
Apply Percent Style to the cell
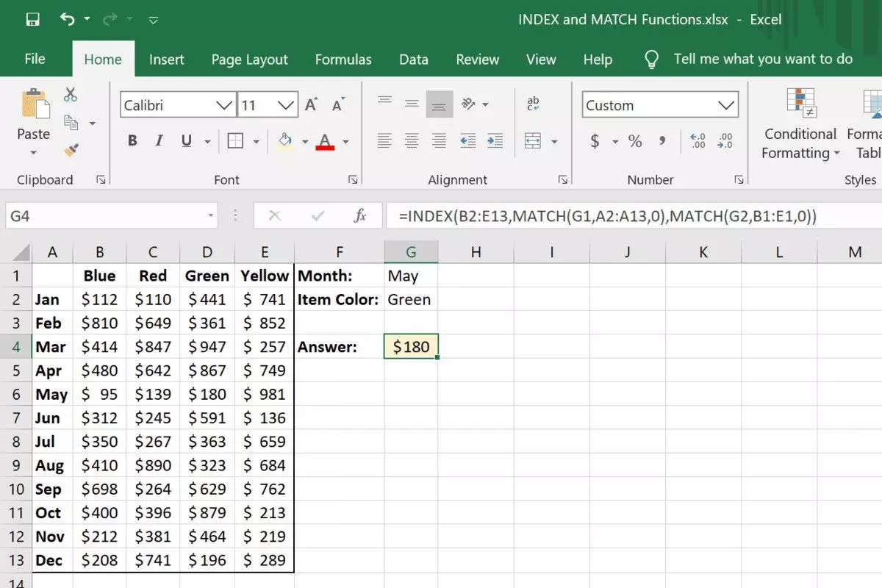(635, 141)
